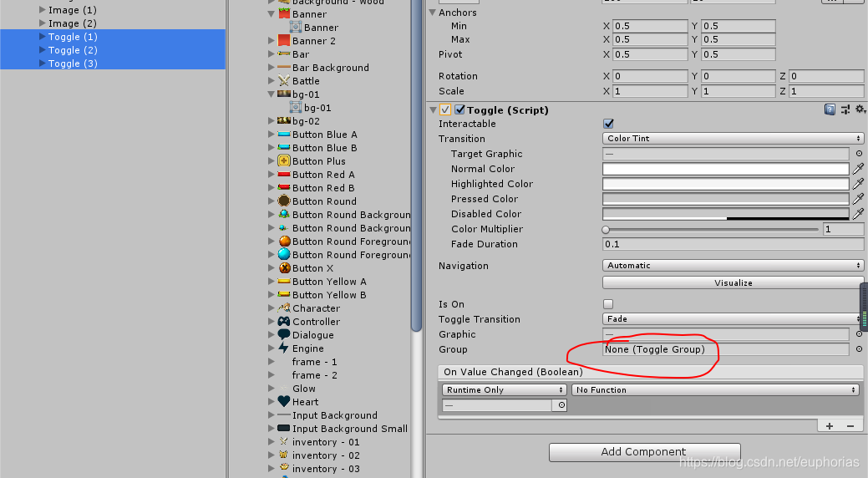Image resolution: width=868 pixels, height=478 pixels.
Task: Open Target Graphic object picker circle
Action: [859, 154]
